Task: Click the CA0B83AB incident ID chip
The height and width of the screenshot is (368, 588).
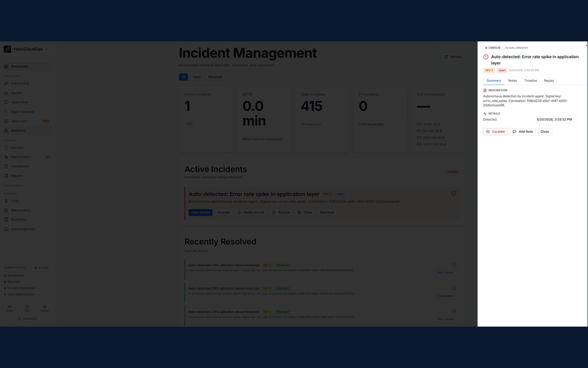Action: click(x=492, y=48)
